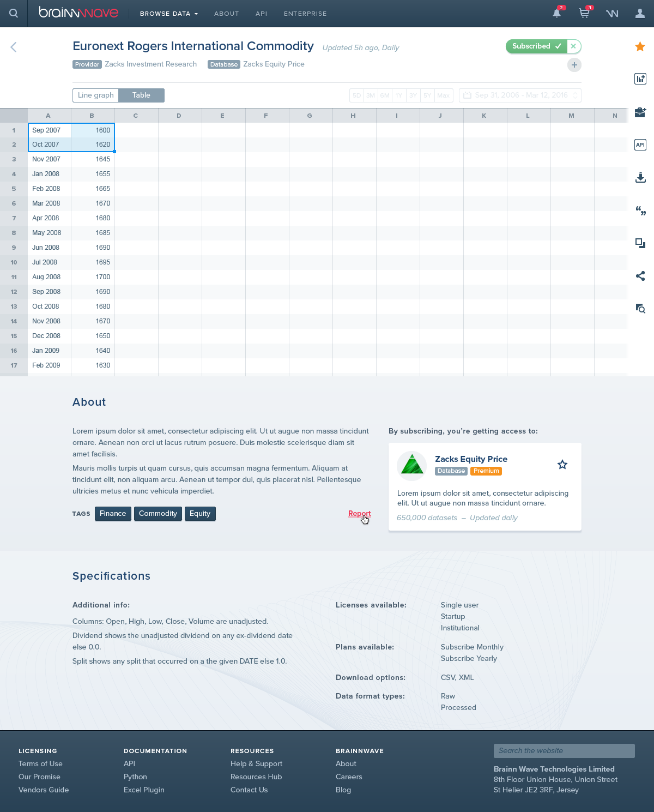Click the Zacks green triangle logo

click(411, 466)
